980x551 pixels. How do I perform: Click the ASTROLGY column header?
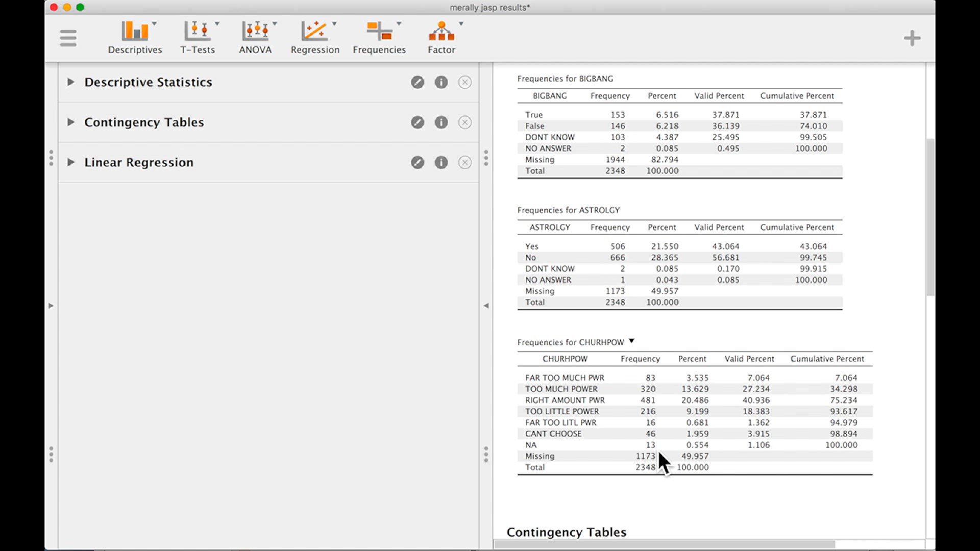(550, 228)
